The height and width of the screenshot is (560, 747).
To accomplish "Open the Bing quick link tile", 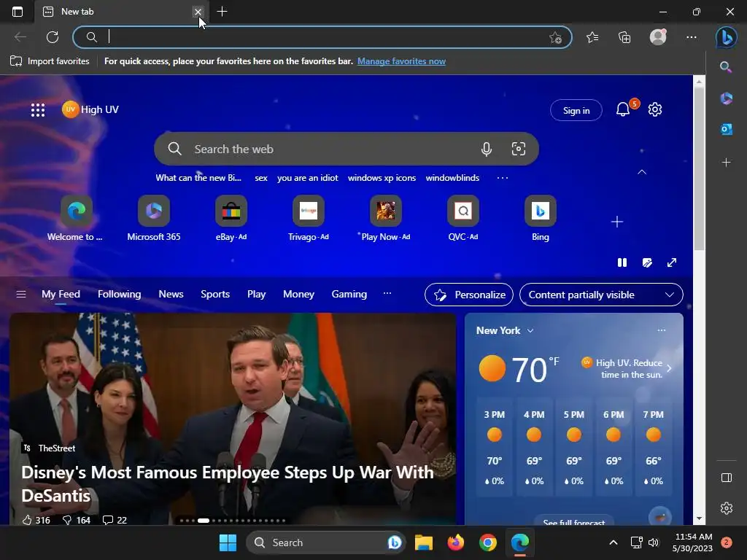I will pos(541,219).
